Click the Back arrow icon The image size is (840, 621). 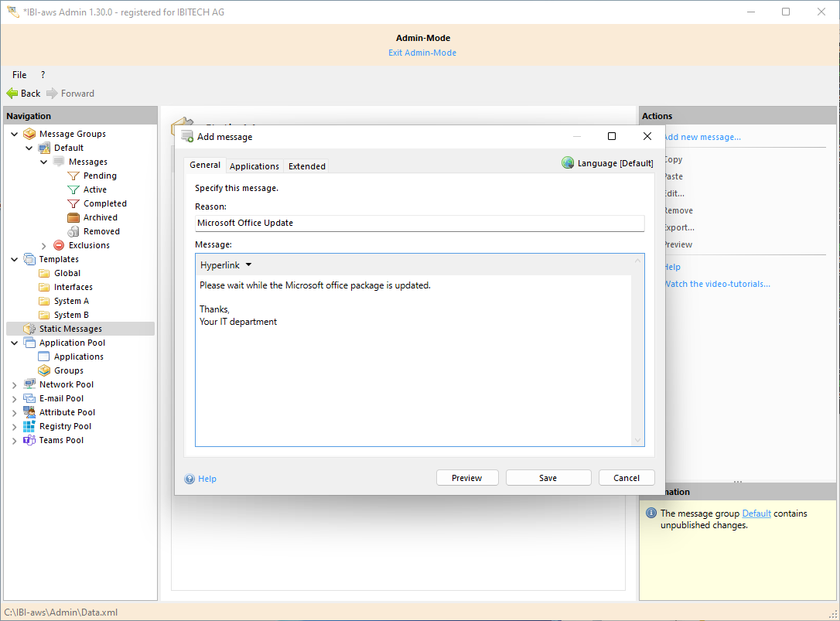click(x=12, y=94)
